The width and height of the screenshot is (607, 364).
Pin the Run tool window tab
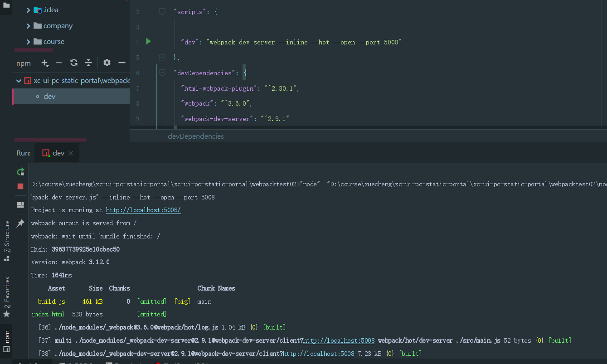tap(20, 223)
